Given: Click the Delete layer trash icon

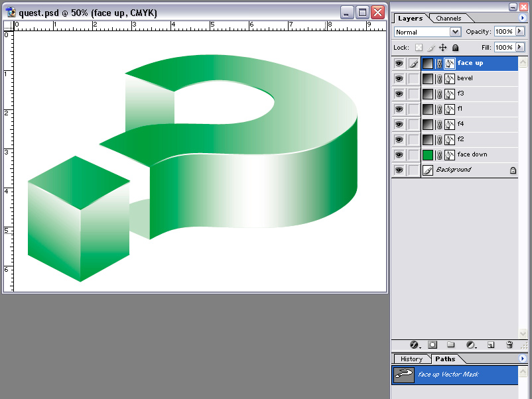Looking at the screenshot, I should 509,345.
